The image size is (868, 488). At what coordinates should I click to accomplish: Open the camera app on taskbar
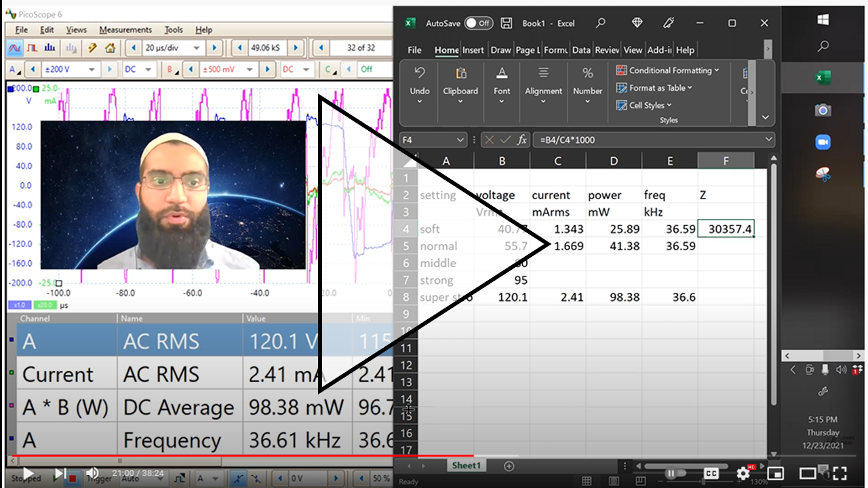pos(823,110)
